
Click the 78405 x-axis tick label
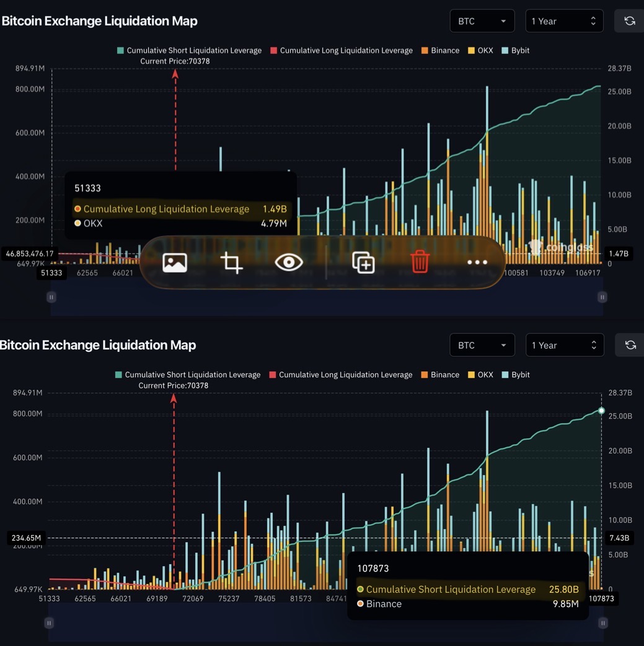(265, 598)
